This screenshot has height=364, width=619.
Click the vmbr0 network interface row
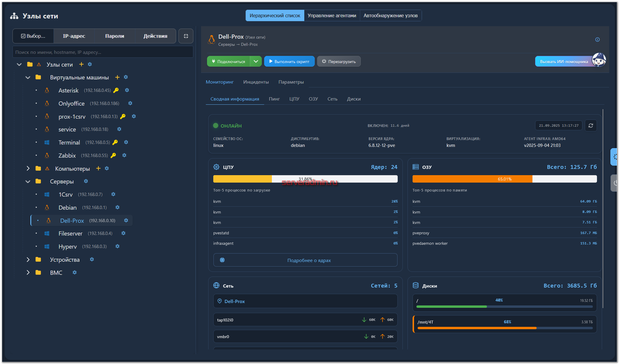pos(305,336)
